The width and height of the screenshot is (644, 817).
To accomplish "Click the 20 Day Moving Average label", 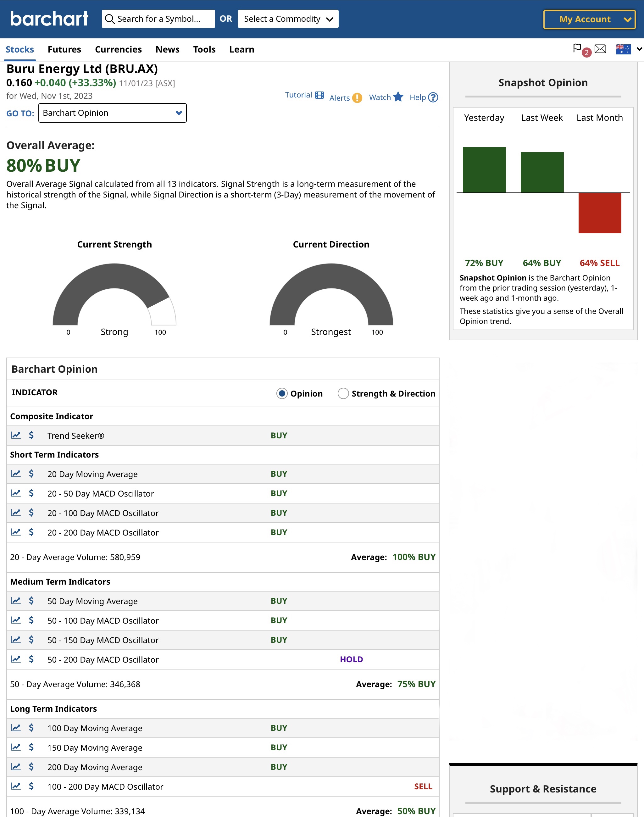I will pos(92,474).
